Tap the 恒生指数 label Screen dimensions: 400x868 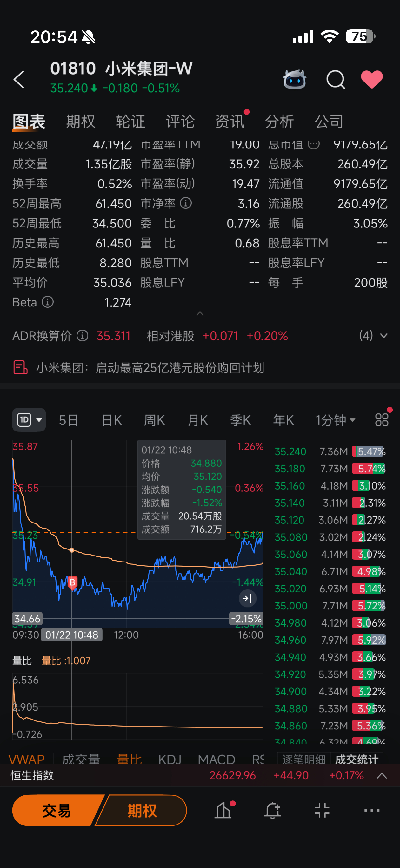32,775
